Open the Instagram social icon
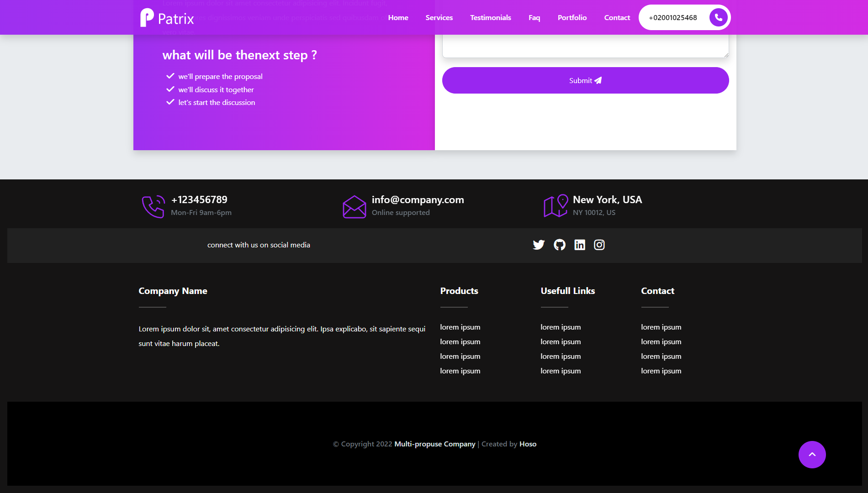The image size is (868, 493). [599, 245]
